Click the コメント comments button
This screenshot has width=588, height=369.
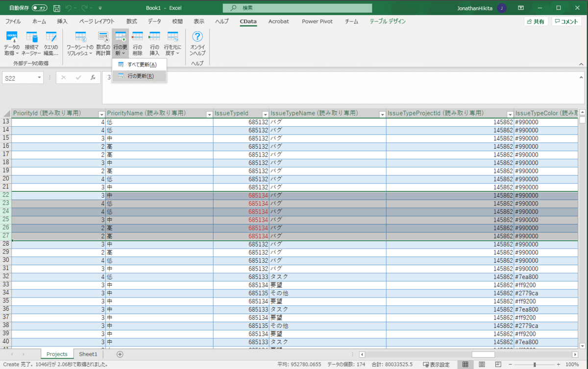pyautogui.click(x=567, y=22)
